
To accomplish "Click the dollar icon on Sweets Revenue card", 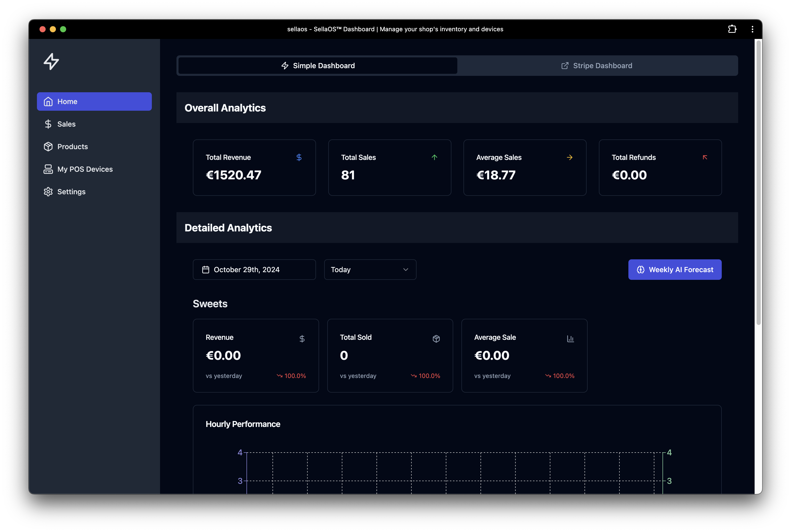I will [x=302, y=339].
